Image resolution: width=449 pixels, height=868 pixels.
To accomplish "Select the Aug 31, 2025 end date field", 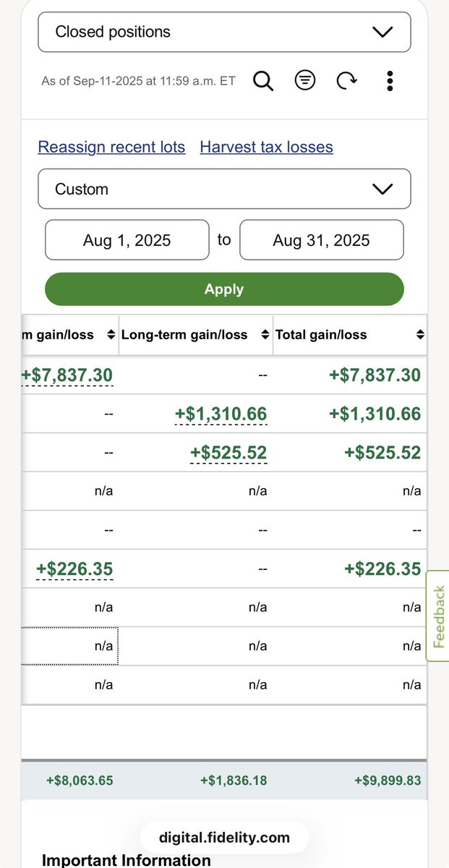I will coord(322,240).
